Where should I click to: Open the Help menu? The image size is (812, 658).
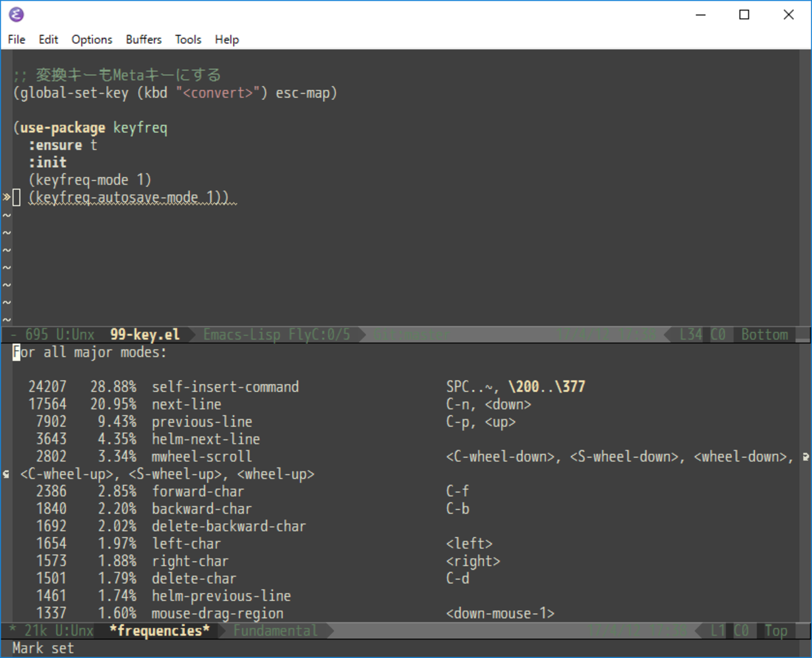coord(227,39)
